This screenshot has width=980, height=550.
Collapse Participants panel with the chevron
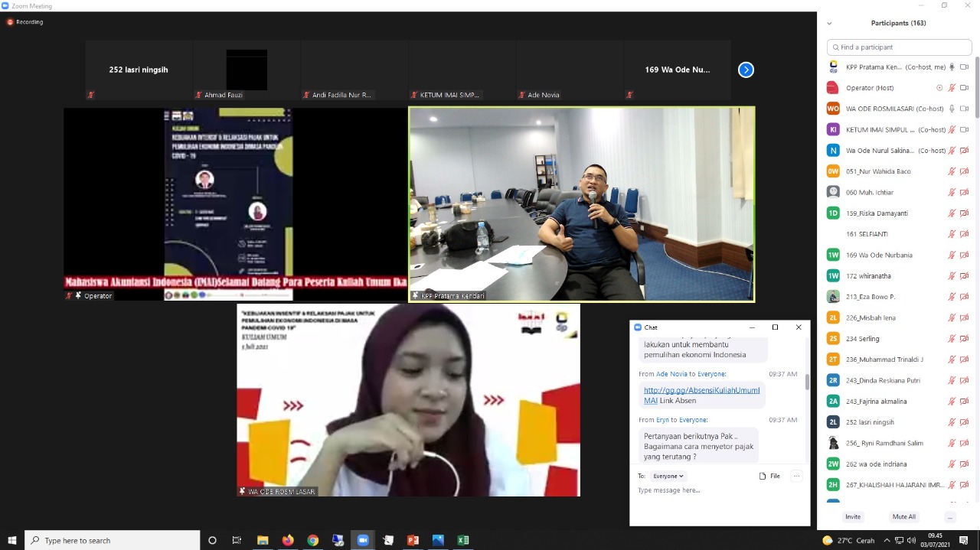tap(829, 24)
